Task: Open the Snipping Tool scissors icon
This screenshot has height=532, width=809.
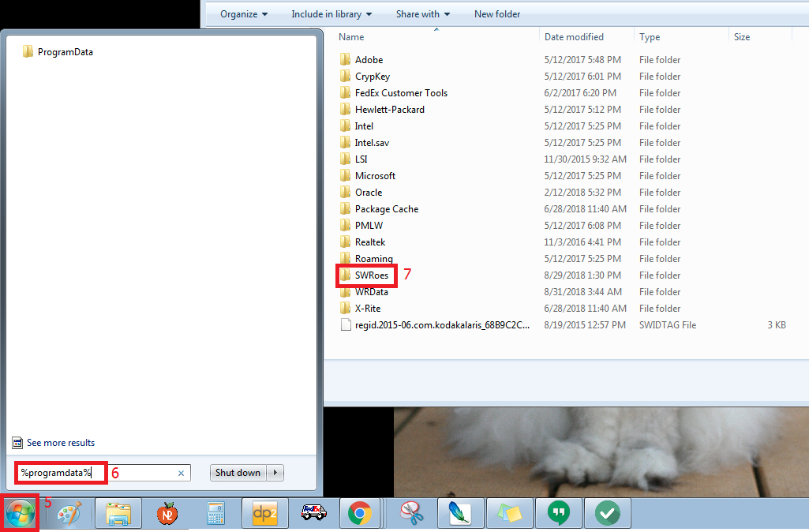Action: (x=411, y=514)
